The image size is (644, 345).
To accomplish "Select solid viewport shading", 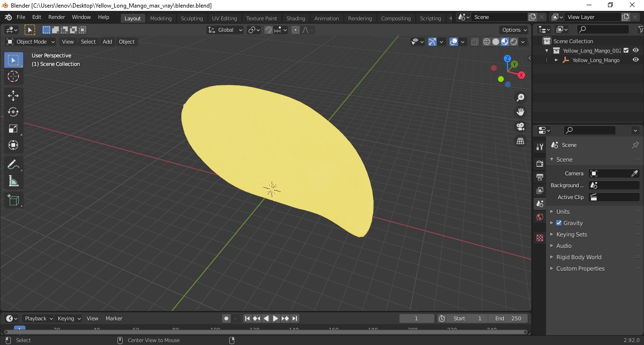I will point(496,42).
